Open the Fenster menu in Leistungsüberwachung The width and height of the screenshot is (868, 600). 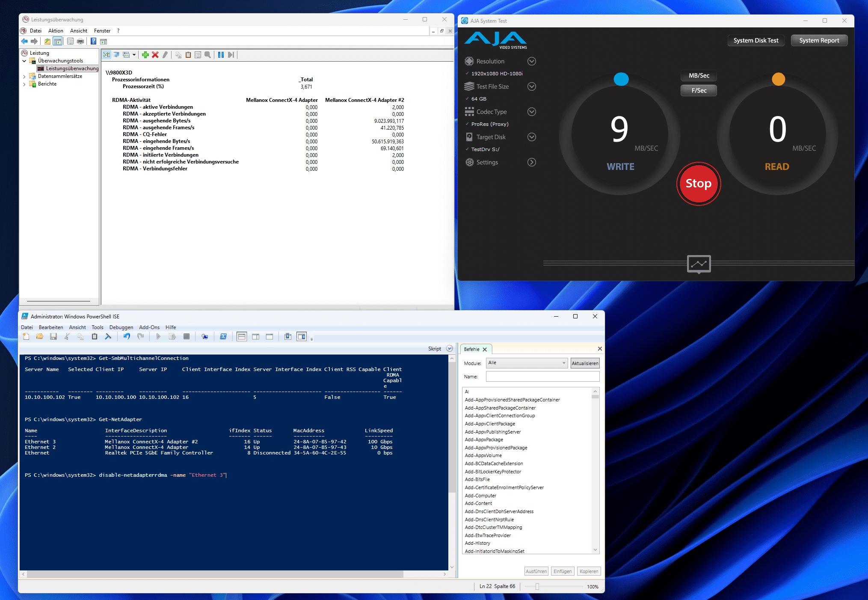click(x=102, y=31)
